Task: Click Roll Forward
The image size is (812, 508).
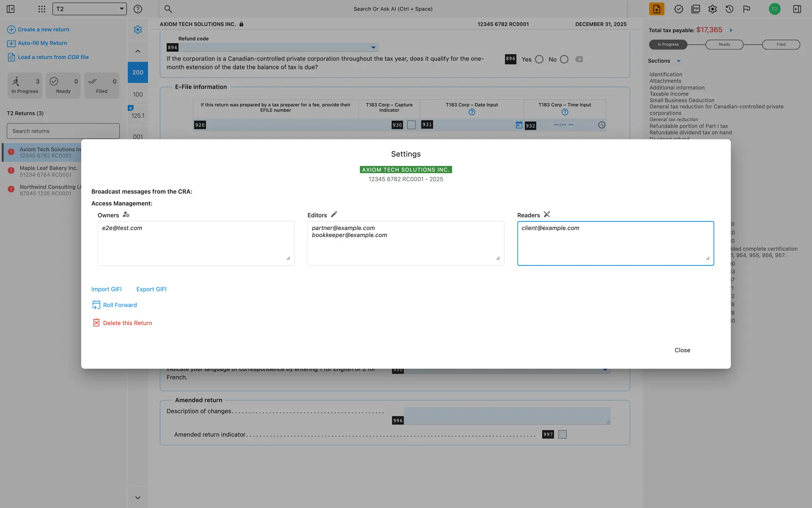Action: pos(115,305)
